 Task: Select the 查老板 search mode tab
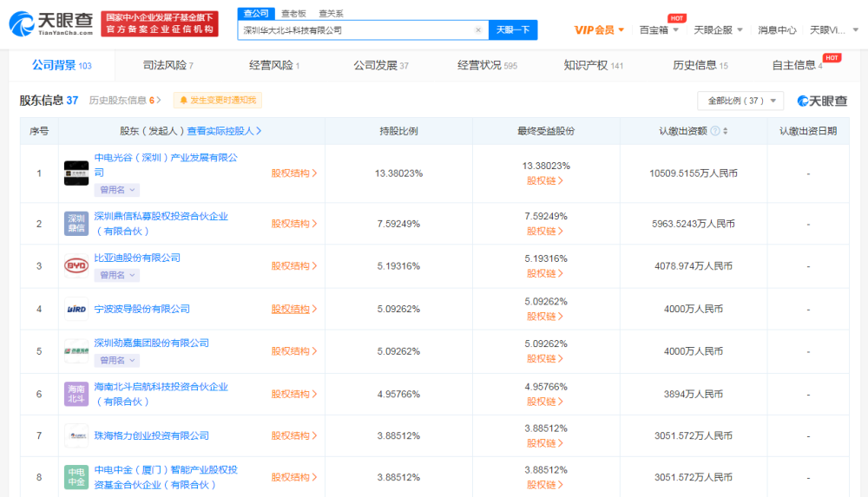[x=293, y=13]
